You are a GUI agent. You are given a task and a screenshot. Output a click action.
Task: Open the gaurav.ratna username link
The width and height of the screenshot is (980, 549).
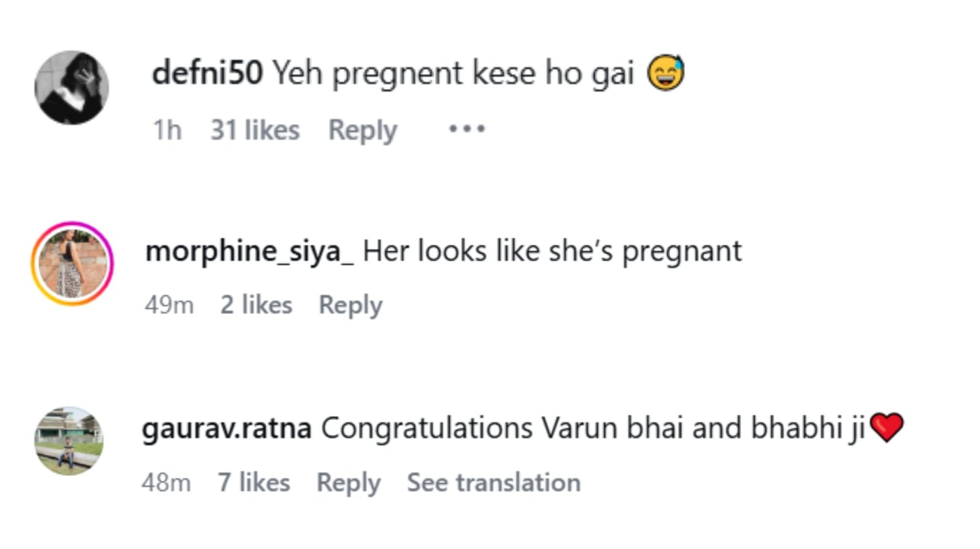227,428
